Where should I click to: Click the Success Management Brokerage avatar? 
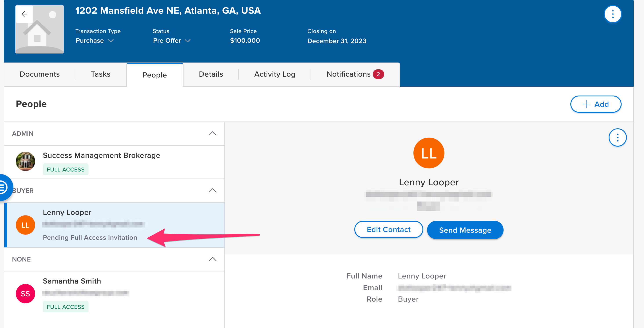tap(25, 162)
